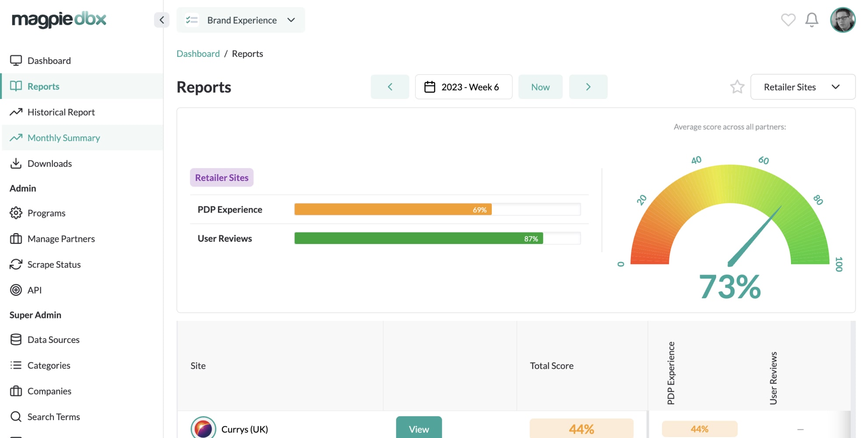This screenshot has width=868, height=438.
Task: Click the Data Sources database icon
Action: click(x=16, y=339)
